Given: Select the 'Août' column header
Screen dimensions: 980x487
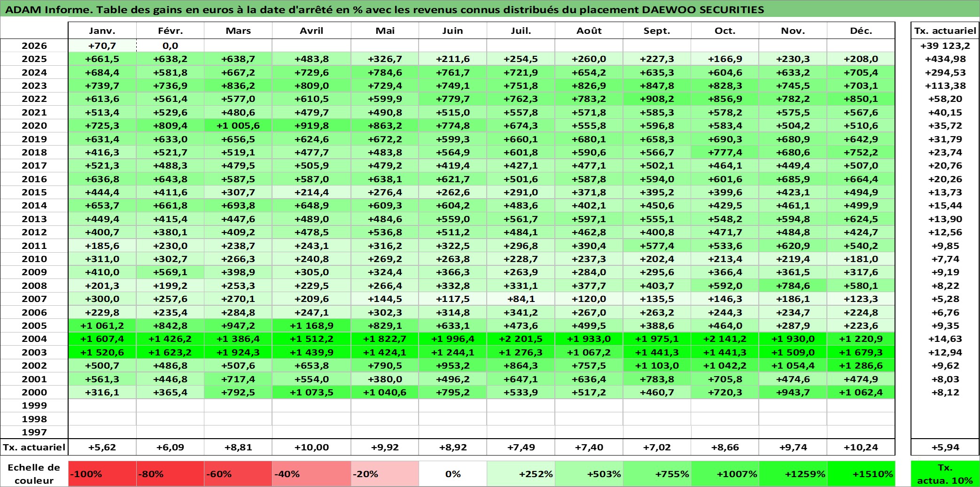Looking at the screenshot, I should pos(589,31).
